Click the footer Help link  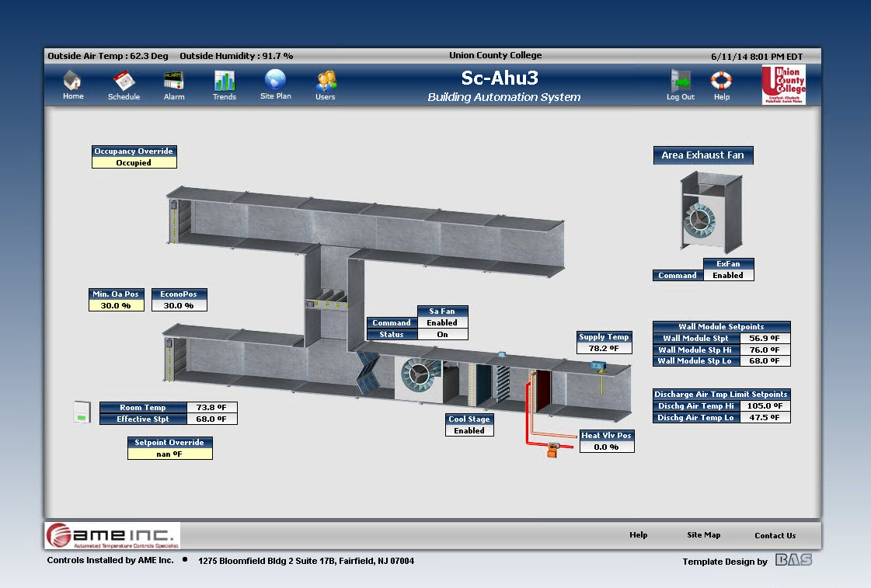pos(638,535)
